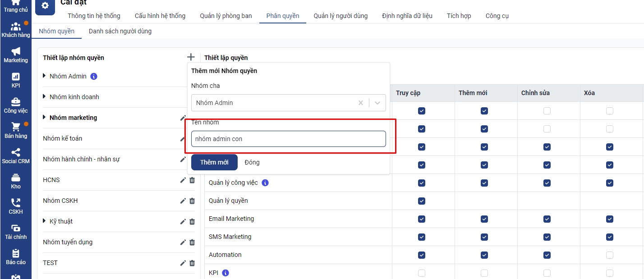Image resolution: width=644 pixels, height=279 pixels.
Task: Click Đóng to close the popup
Action: tap(252, 162)
